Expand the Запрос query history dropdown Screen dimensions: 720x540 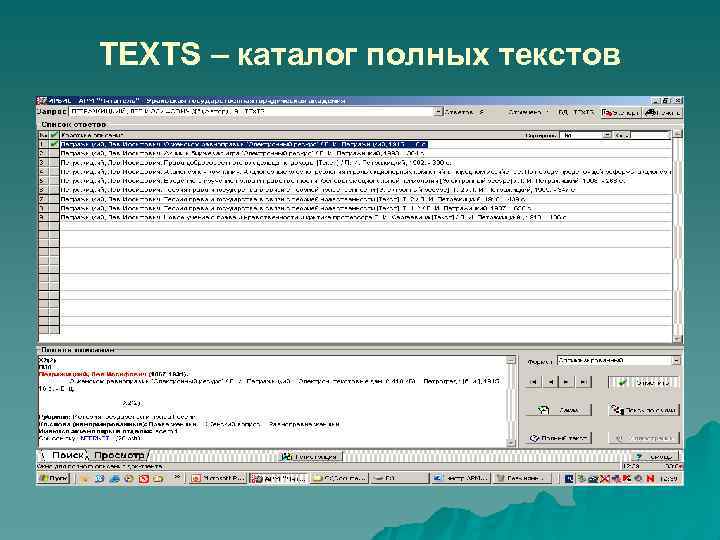click(x=438, y=112)
